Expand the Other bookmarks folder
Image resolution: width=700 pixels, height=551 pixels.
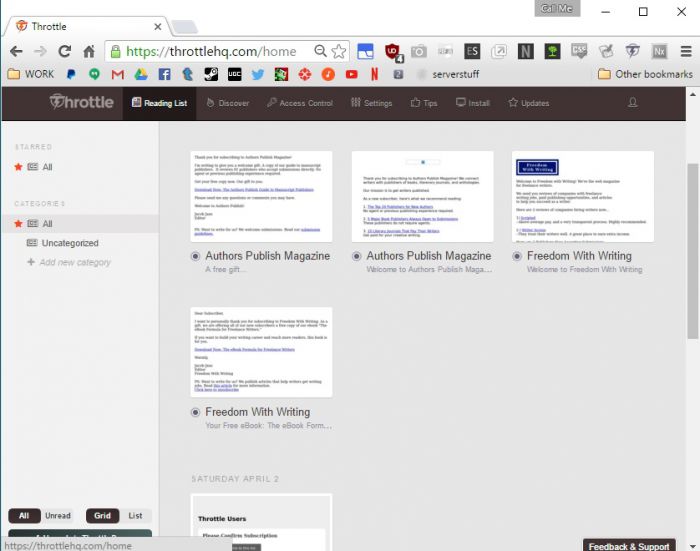644,74
